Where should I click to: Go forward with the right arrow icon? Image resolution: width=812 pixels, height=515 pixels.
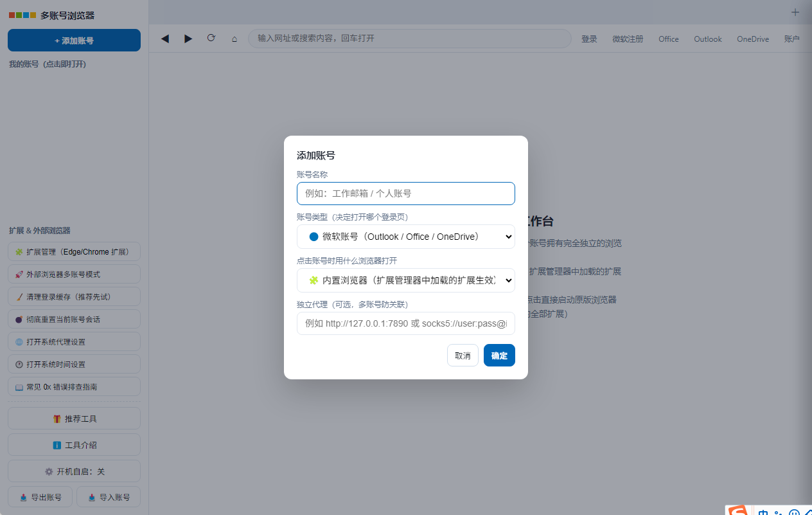click(x=188, y=39)
